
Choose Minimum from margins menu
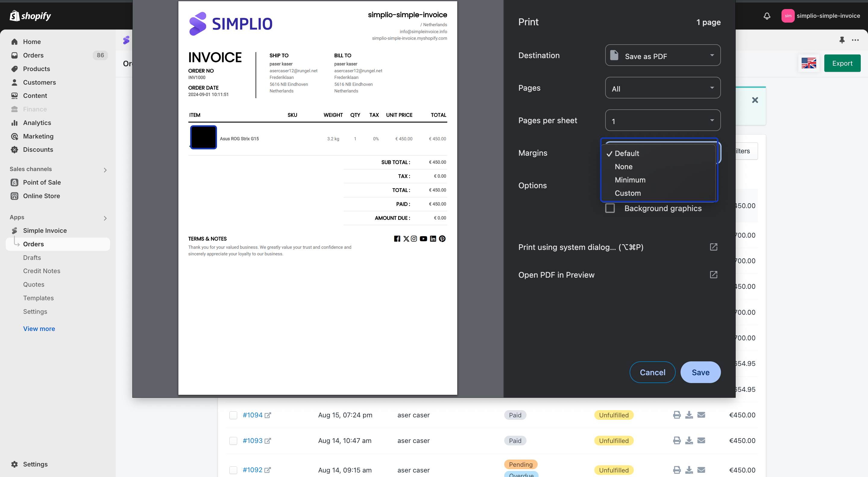pos(630,180)
